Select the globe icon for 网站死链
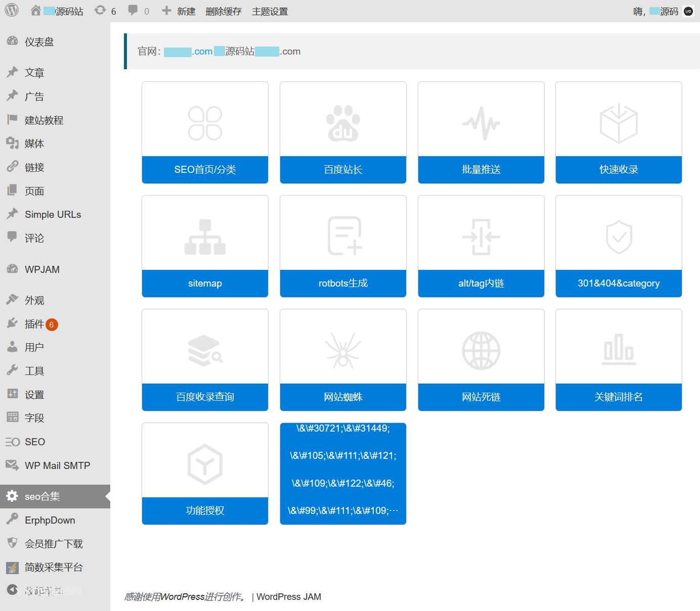The height and width of the screenshot is (611, 700). click(x=481, y=351)
